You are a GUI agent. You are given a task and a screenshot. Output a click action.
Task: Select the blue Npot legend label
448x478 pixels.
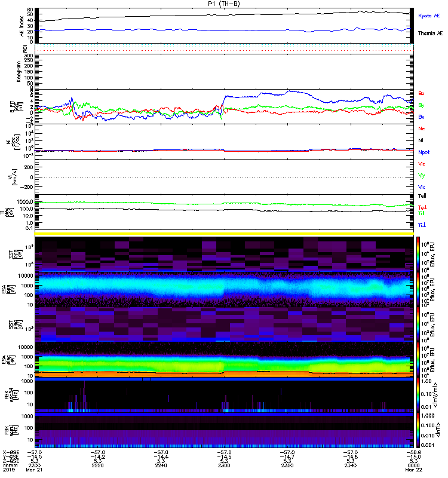click(424, 152)
